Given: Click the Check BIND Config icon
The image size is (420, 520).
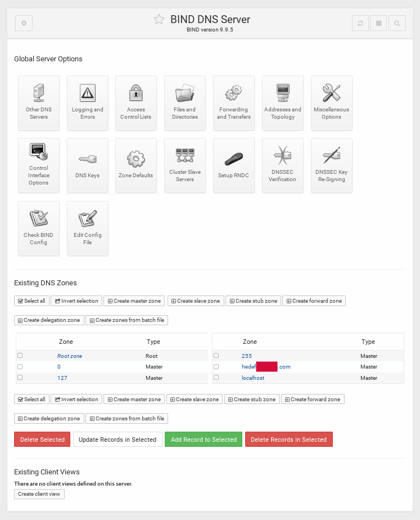Looking at the screenshot, I should 39,228.
